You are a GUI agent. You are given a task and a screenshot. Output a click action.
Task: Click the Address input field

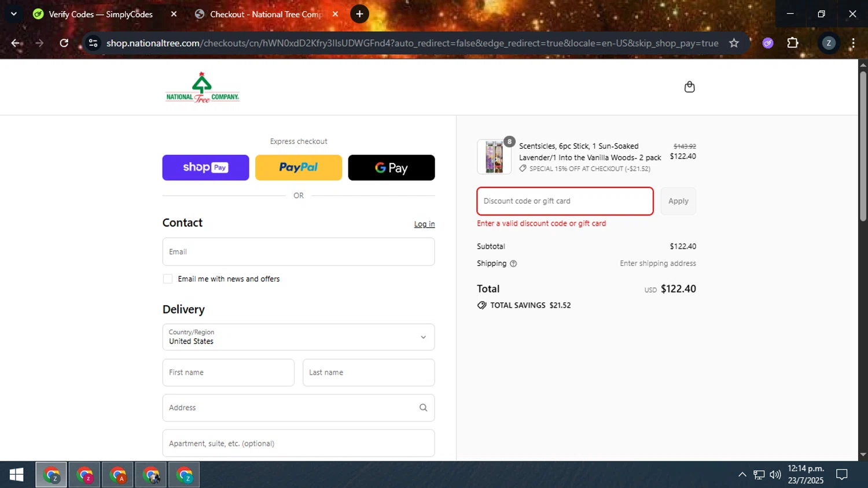click(x=299, y=408)
